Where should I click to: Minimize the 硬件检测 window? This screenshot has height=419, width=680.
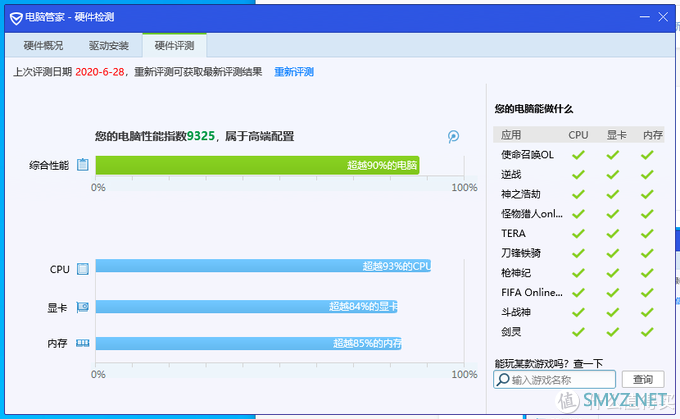pos(644,17)
